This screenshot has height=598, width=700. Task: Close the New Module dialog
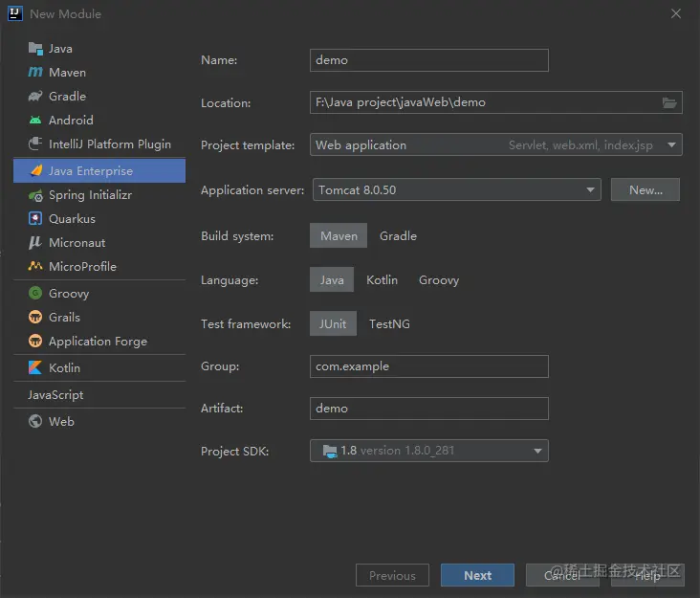point(676,13)
